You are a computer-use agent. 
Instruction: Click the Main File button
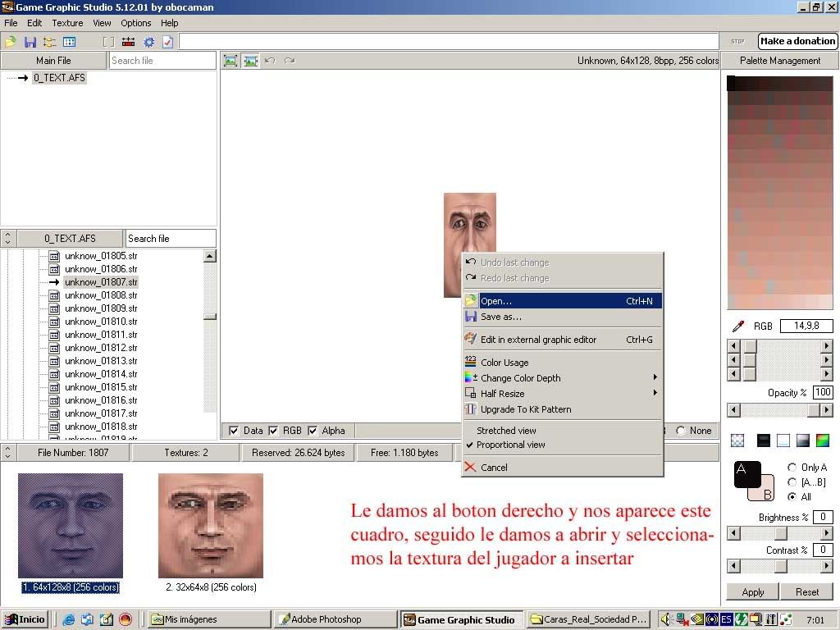(53, 61)
